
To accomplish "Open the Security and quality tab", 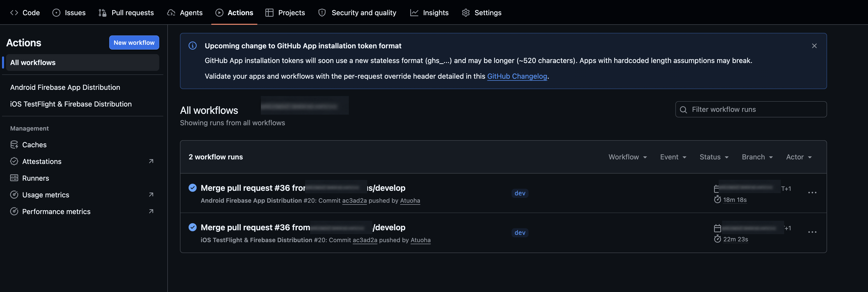I will (x=357, y=12).
